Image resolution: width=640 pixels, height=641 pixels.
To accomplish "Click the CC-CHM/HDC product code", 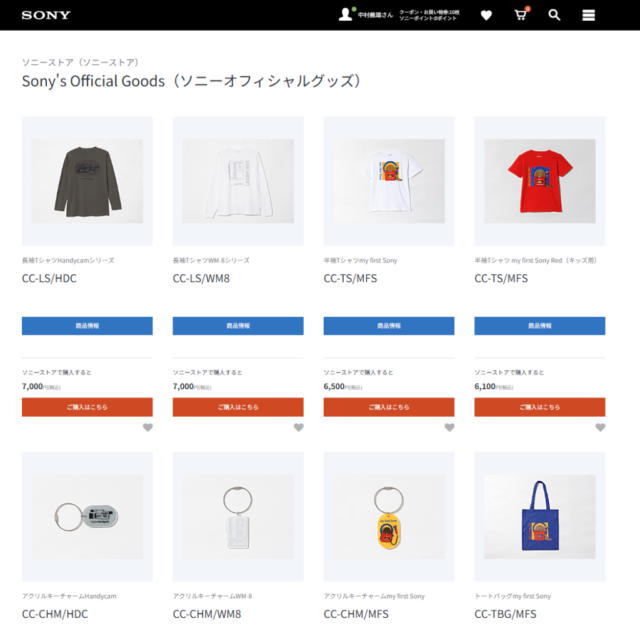I will coord(55,614).
